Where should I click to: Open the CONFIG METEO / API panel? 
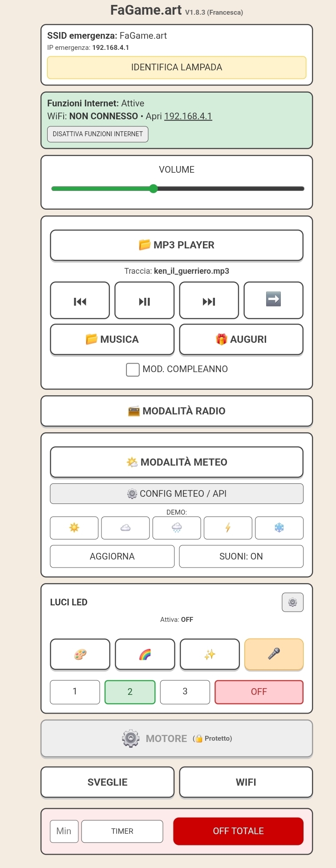coord(177,494)
